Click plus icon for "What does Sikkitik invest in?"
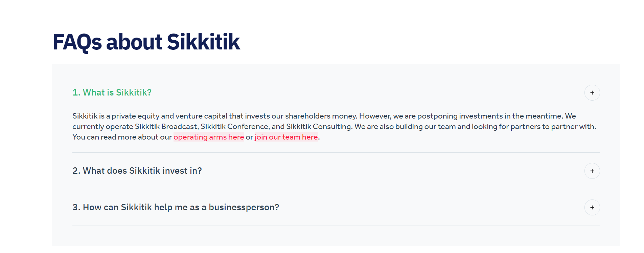644x253 pixels. pos(592,171)
